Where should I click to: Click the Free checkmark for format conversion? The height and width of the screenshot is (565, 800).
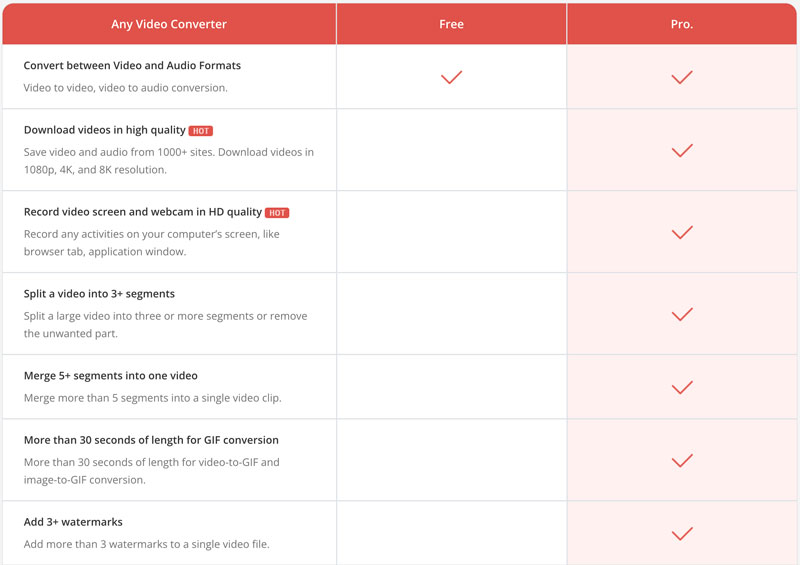tap(451, 77)
